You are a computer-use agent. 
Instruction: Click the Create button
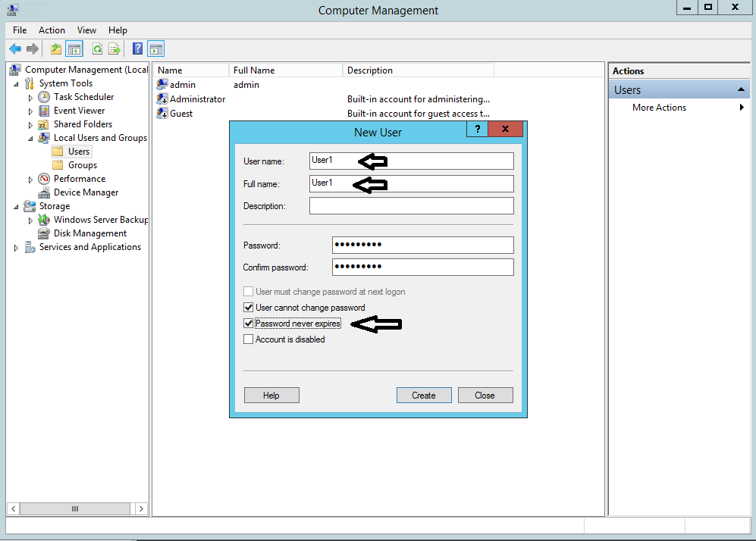(x=424, y=396)
